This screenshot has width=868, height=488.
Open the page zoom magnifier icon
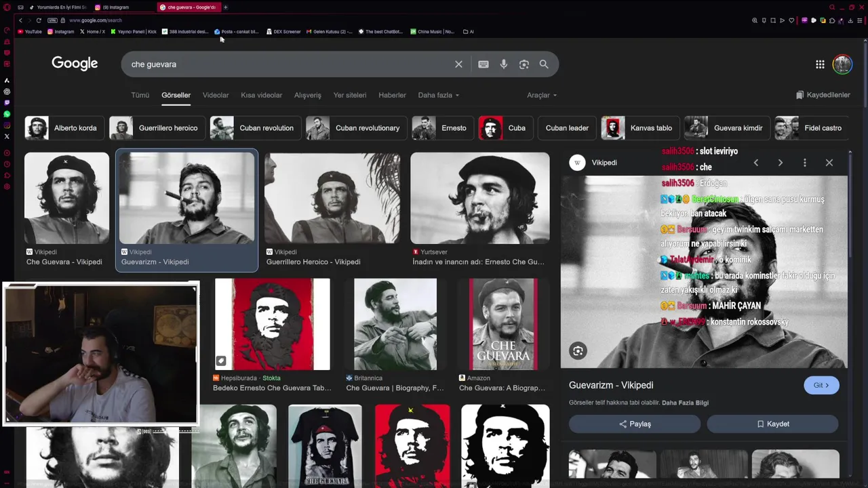[x=755, y=20]
